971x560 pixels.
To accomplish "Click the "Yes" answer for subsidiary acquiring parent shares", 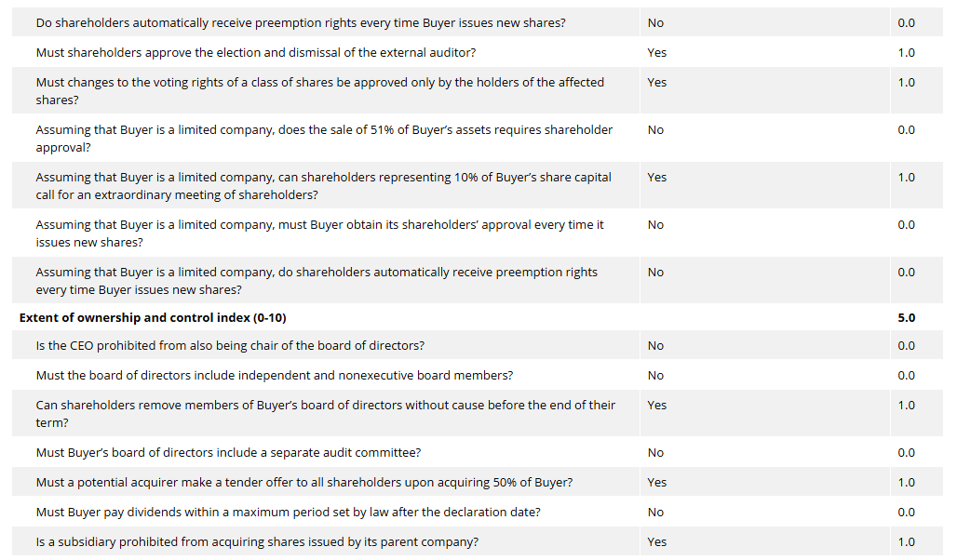I will 657,541.
